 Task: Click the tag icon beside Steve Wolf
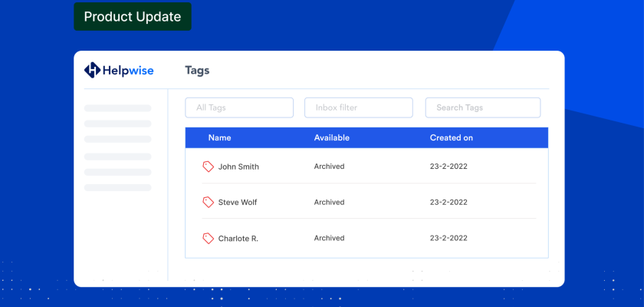208,203
